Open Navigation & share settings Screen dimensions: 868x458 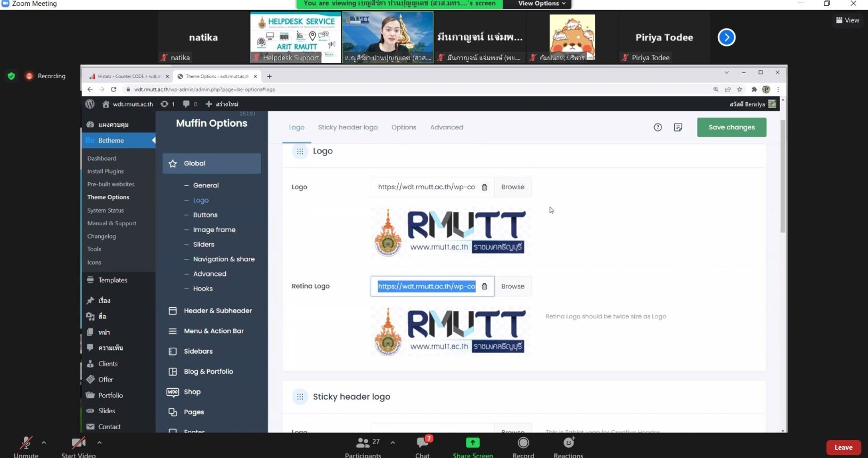[224, 259]
